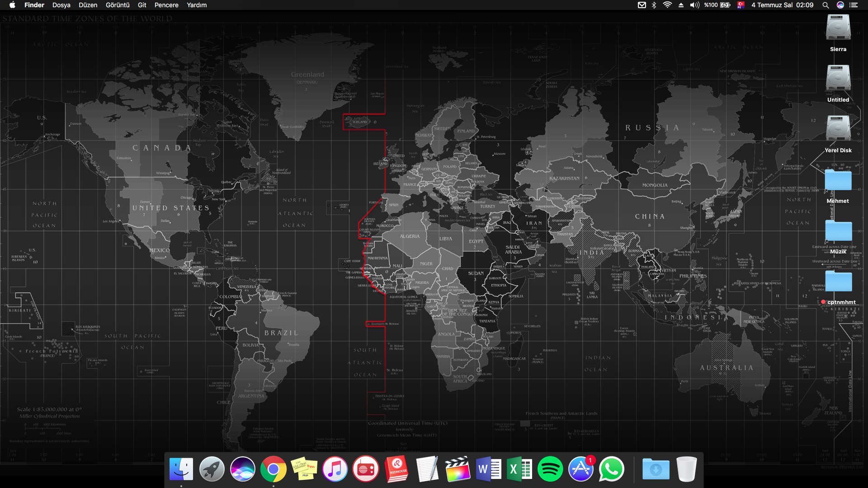Launch Microsoft Excel from the dock

tap(519, 469)
